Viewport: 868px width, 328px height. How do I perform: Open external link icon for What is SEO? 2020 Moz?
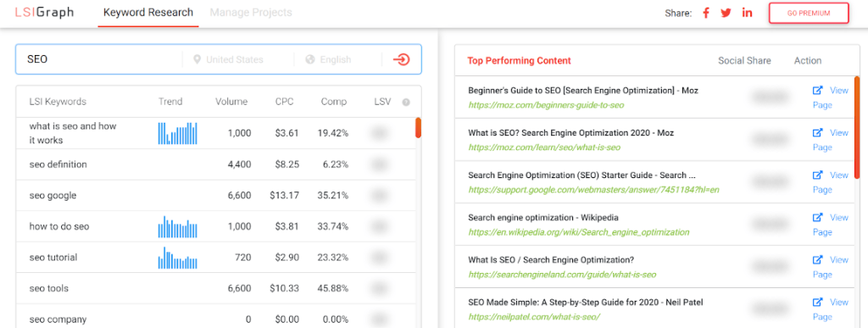[x=817, y=133]
